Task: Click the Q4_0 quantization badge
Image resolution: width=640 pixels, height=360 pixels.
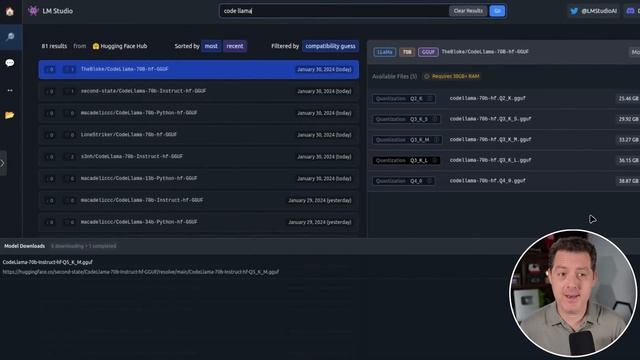Action: tap(404, 181)
